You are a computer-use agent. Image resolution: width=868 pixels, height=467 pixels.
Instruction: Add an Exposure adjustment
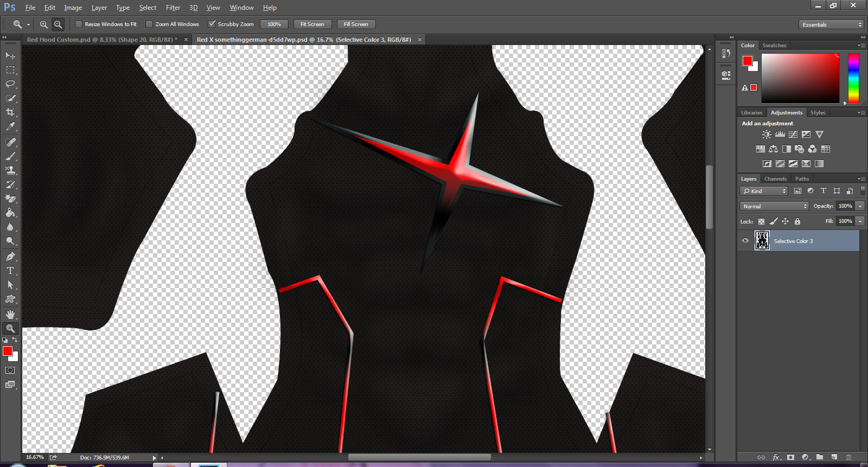point(806,135)
